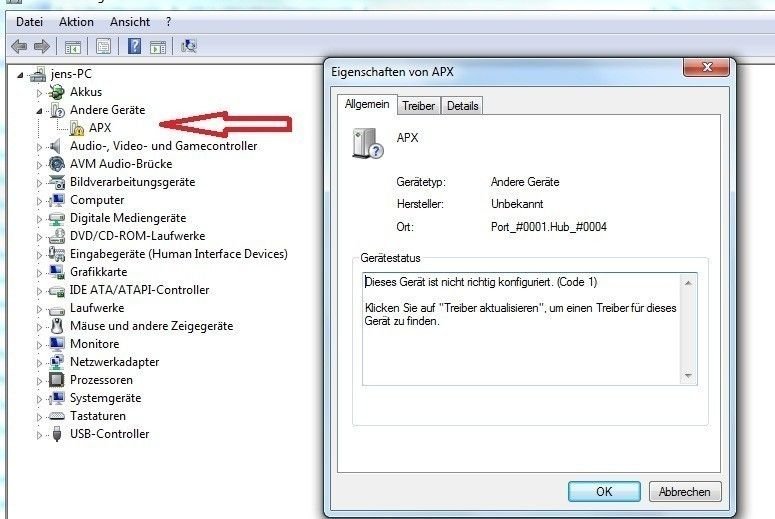Click the Forward arrow toolbar icon
Screen dimensions: 775x519
click(x=42, y=46)
